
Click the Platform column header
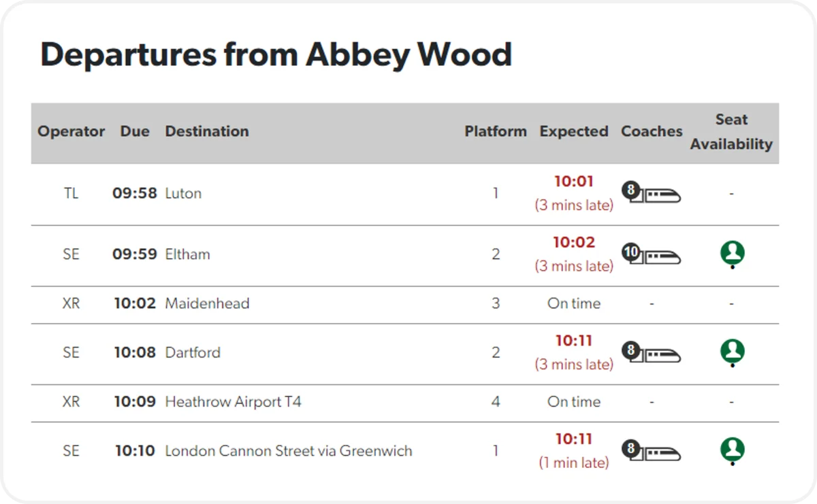click(496, 131)
